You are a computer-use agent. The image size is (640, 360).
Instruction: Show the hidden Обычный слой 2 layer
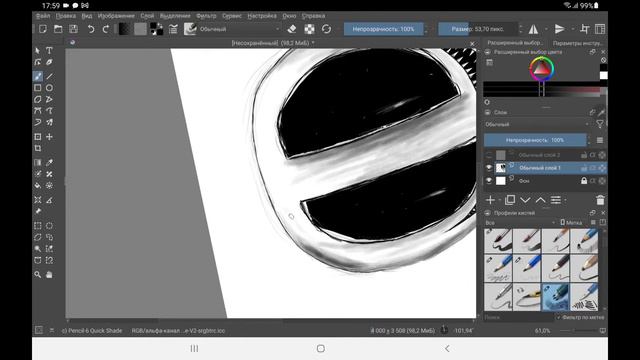click(489, 155)
